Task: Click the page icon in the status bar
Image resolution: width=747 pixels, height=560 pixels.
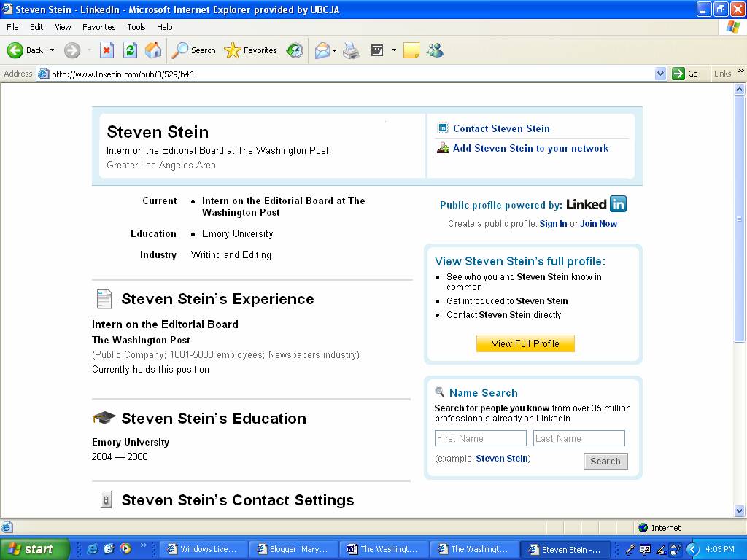Action: coord(7,527)
